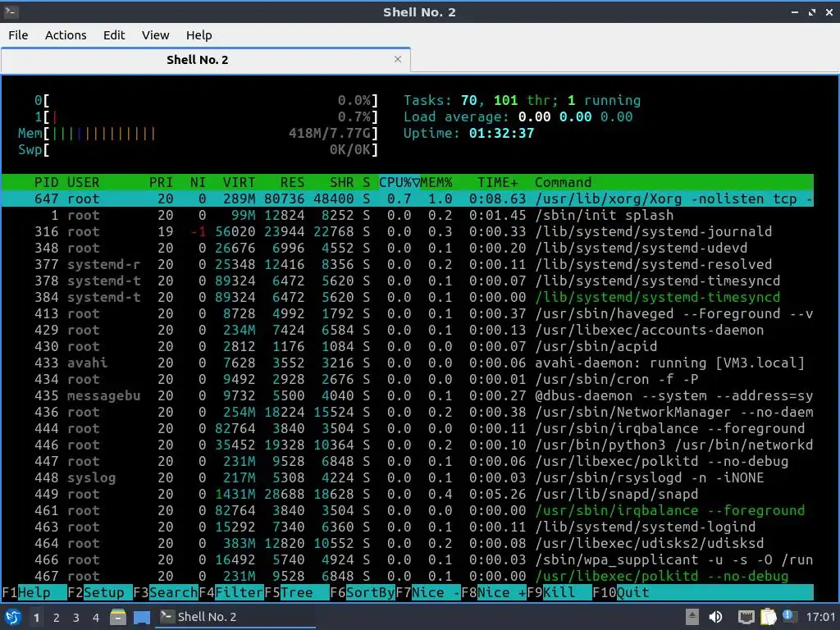
Task: Select the accounts-daemon process row
Action: click(x=408, y=330)
